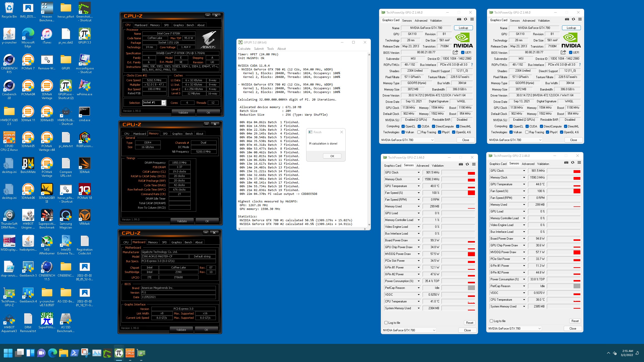The height and width of the screenshot is (362, 644).
Task: Toggle OpenCL checkbox in top-left GPU-Z window
Action: 403,126
